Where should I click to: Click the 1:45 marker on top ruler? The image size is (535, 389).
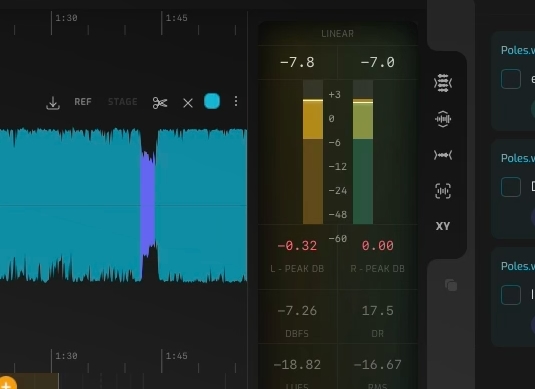point(176,18)
